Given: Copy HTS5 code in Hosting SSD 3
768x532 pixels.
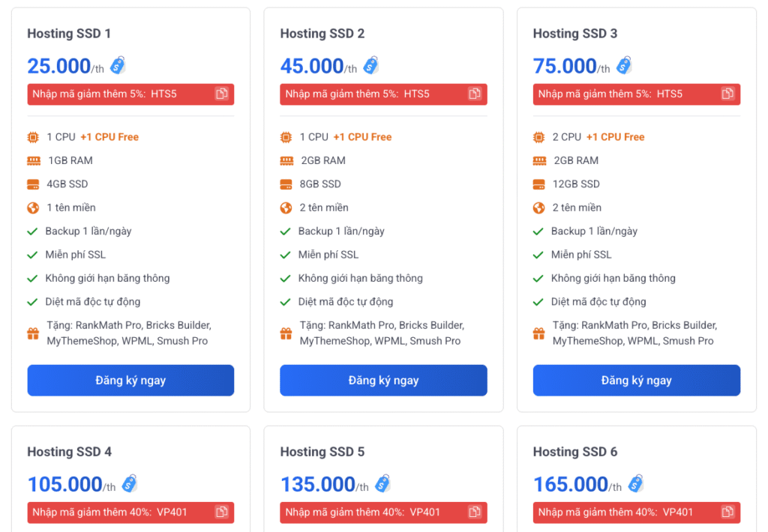Looking at the screenshot, I should (x=727, y=94).
